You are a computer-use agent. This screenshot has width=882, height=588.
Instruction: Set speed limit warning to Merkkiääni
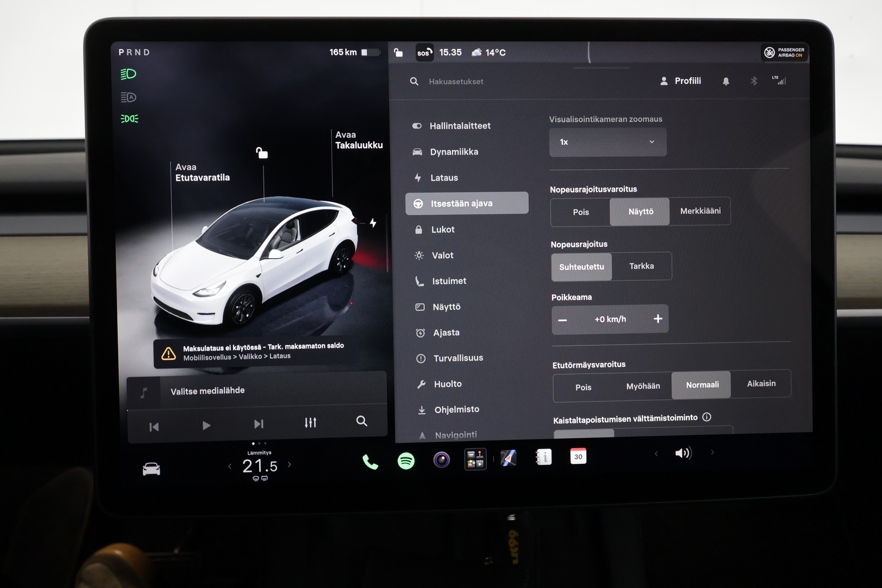700,211
